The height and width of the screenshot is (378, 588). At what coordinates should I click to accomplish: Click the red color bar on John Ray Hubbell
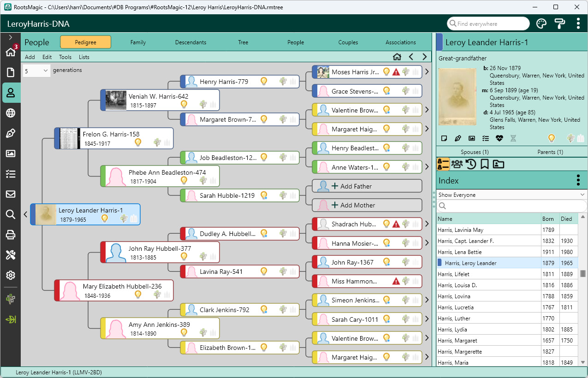coord(103,252)
